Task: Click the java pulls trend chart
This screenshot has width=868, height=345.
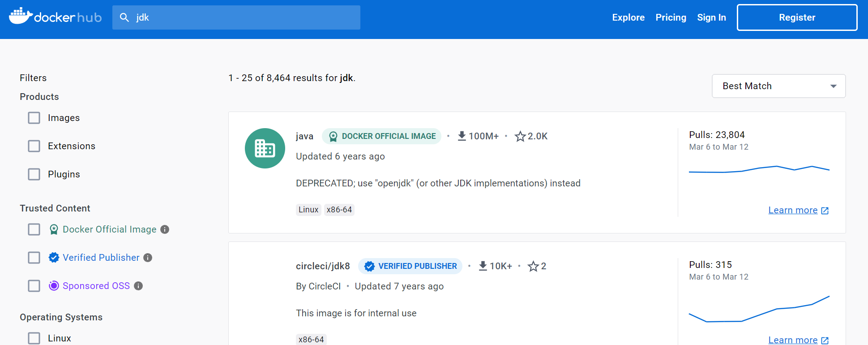Action: pos(759,169)
